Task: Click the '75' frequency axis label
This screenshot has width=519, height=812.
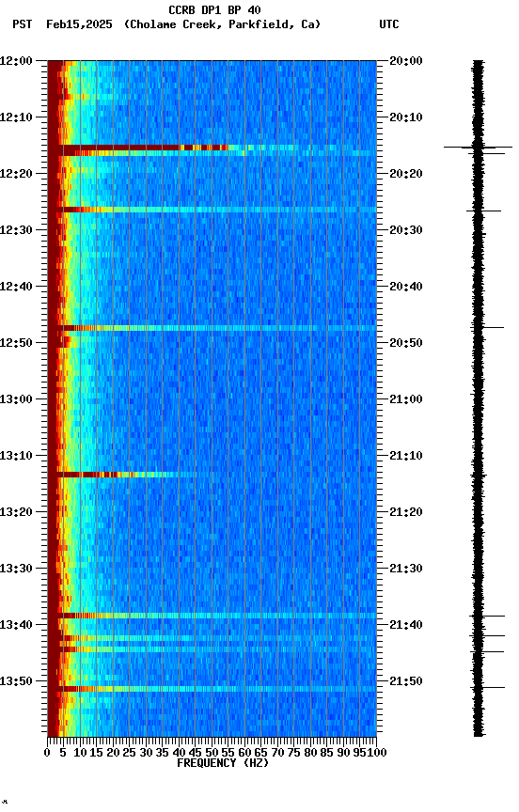Action: click(294, 754)
